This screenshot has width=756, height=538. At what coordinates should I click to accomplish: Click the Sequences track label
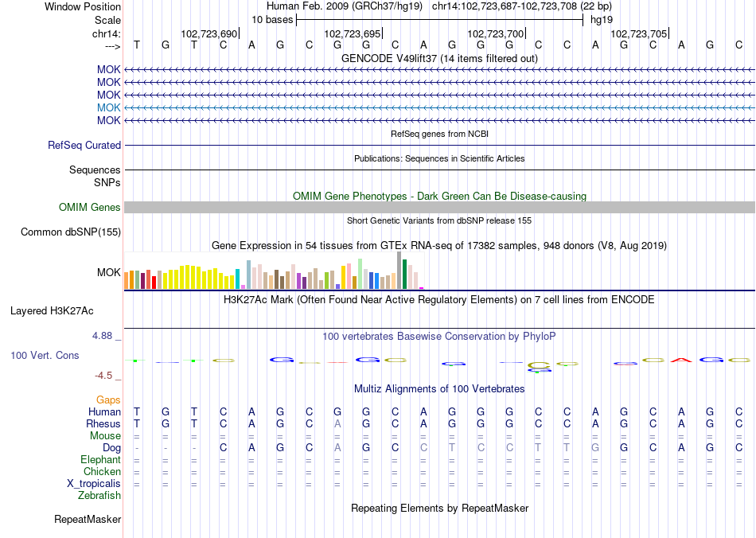(x=95, y=170)
